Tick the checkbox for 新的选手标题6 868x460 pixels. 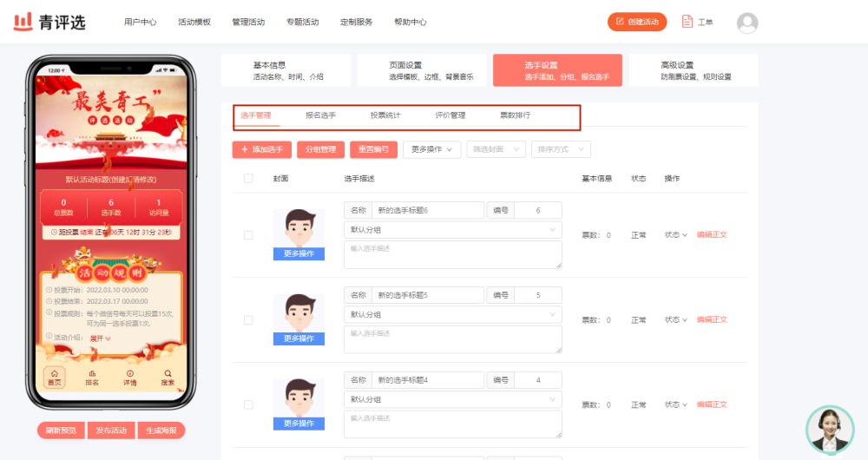coord(248,235)
